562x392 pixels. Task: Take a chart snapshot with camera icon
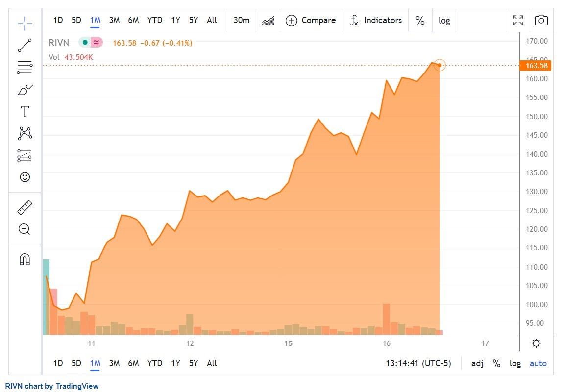(541, 20)
